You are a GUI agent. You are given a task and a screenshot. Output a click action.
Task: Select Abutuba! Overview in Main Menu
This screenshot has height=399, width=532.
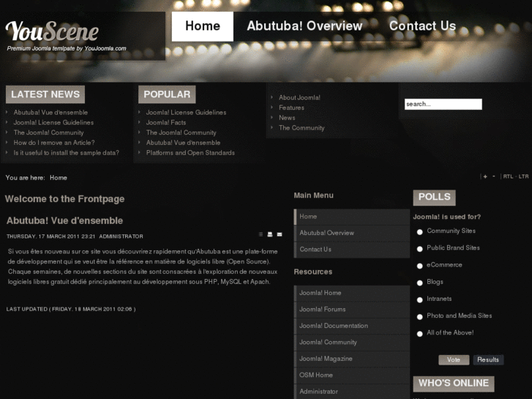(352, 233)
